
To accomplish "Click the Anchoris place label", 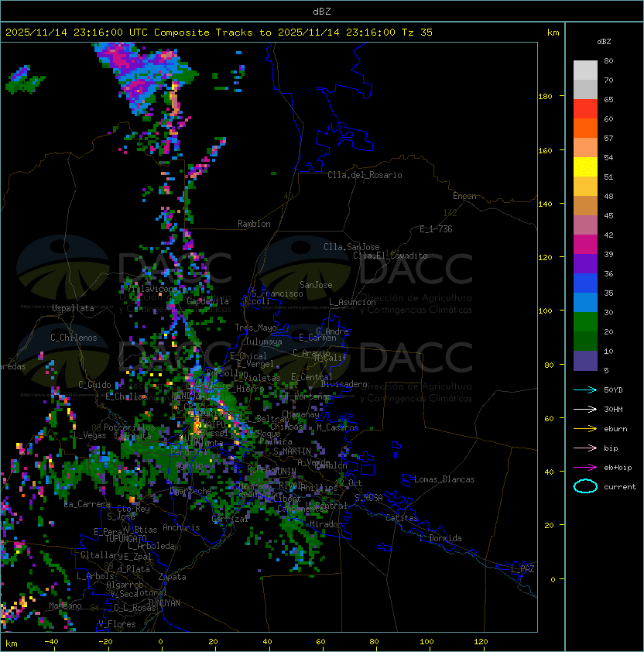I will [181, 527].
